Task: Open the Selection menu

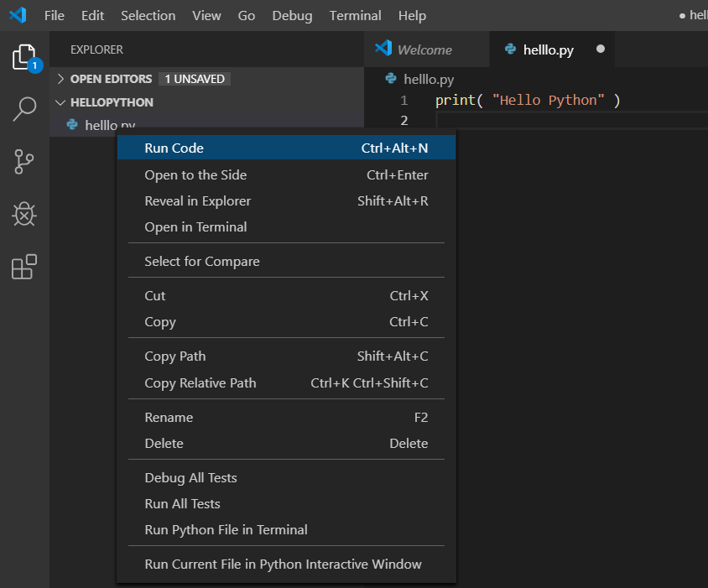Action: point(148,15)
